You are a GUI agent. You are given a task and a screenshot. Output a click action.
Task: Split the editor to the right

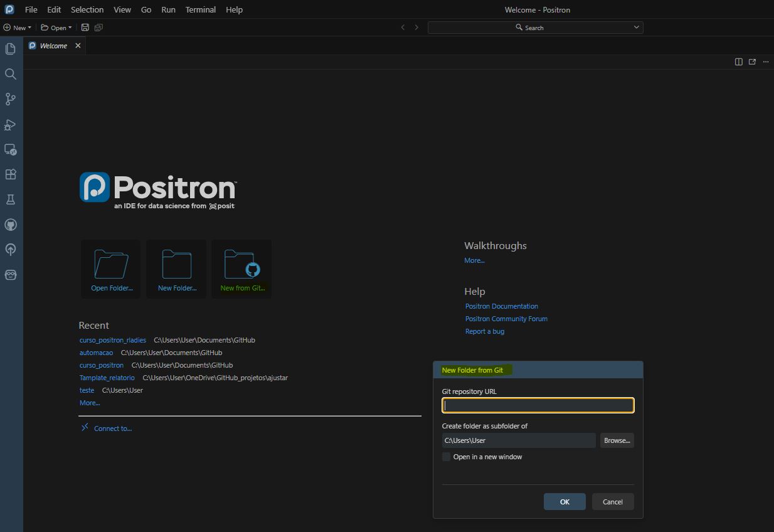tap(739, 61)
